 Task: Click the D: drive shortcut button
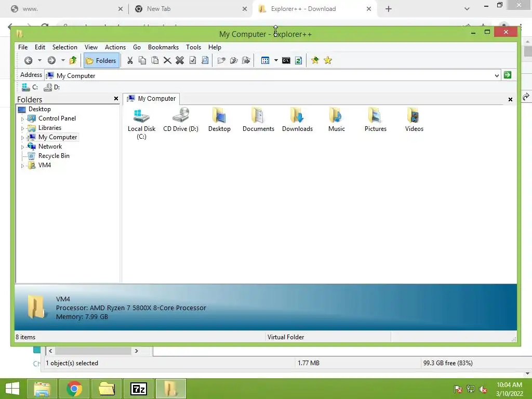tap(52, 87)
